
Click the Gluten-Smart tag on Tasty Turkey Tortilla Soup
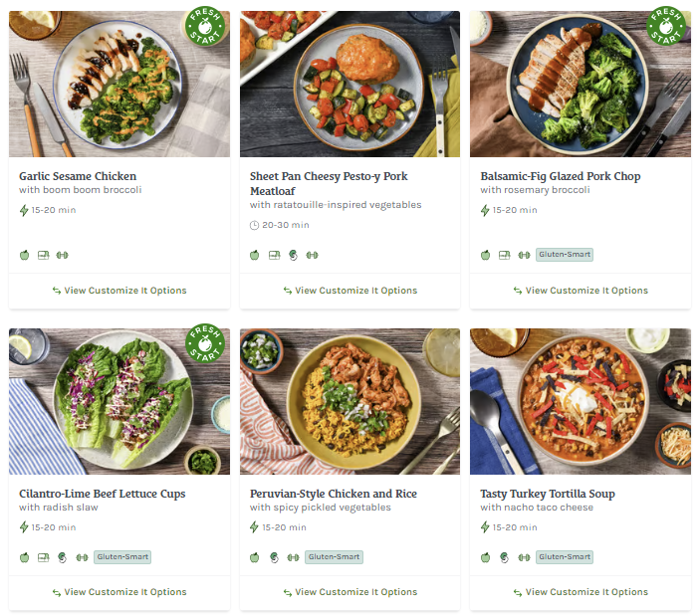565,557
